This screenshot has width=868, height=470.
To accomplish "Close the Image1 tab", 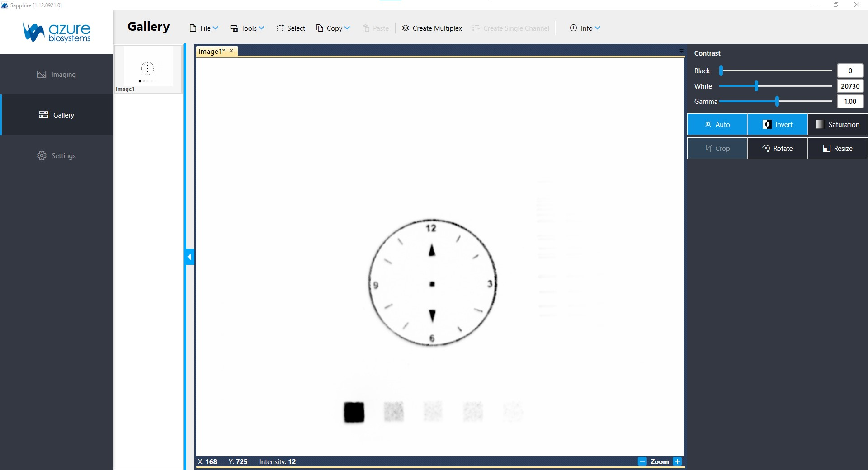I will click(x=231, y=51).
